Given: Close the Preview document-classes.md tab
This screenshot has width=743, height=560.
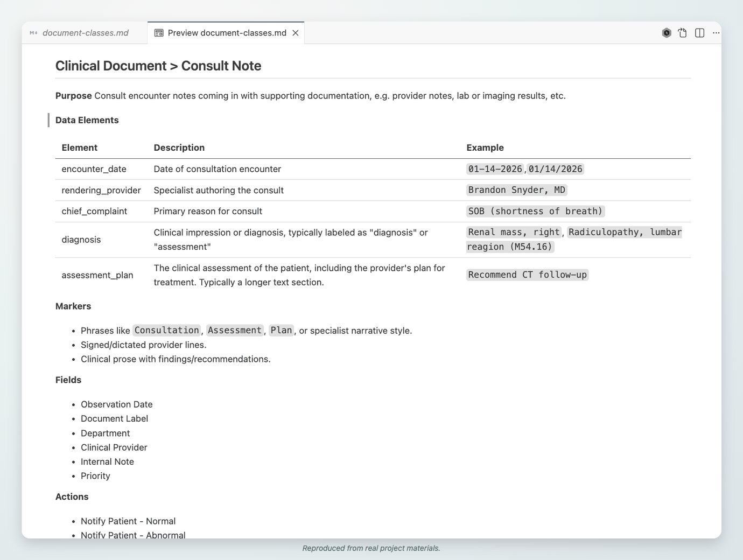Looking at the screenshot, I should (296, 33).
